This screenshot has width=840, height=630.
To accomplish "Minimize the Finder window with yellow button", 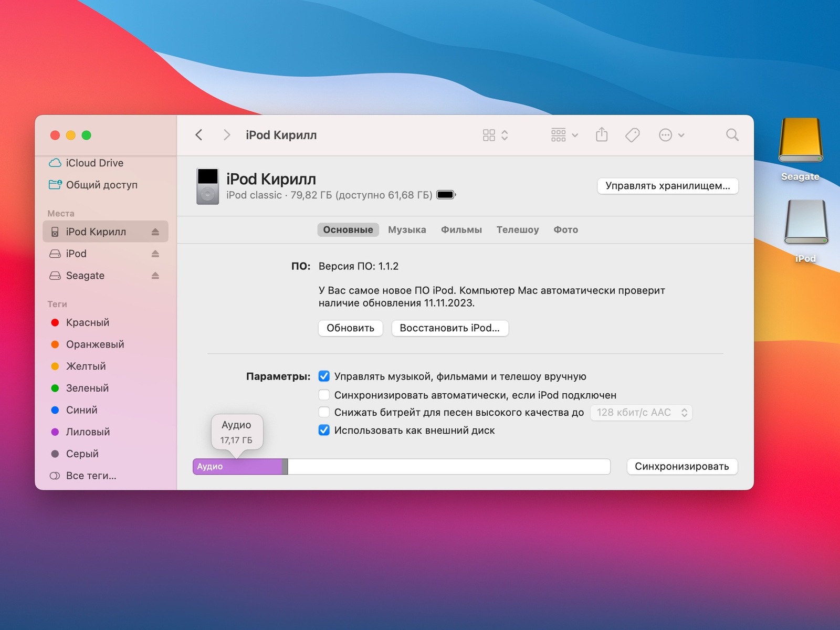I will 71,135.
